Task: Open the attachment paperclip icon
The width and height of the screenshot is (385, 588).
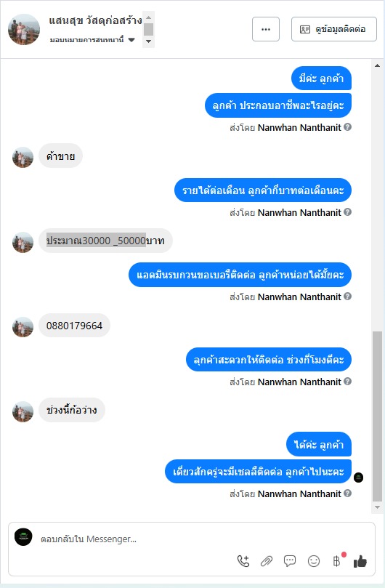Action: [x=267, y=561]
